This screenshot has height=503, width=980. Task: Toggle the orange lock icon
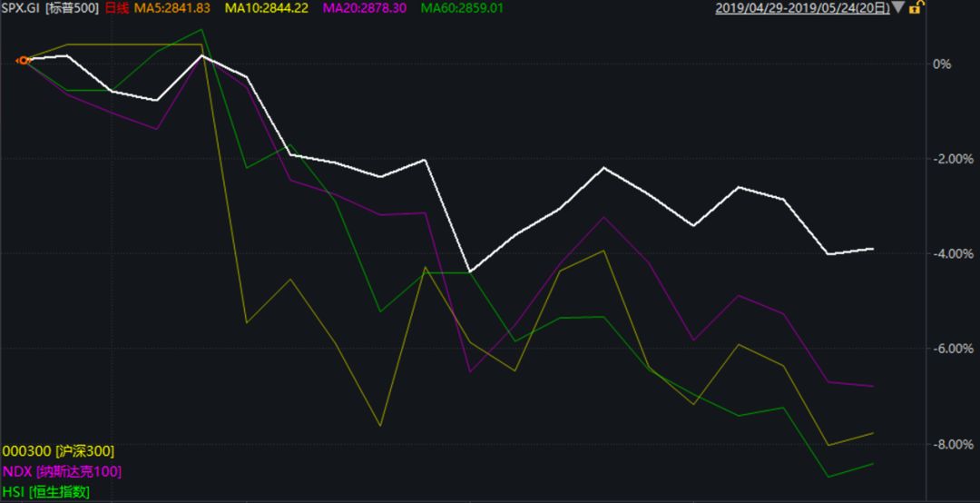tap(915, 7)
